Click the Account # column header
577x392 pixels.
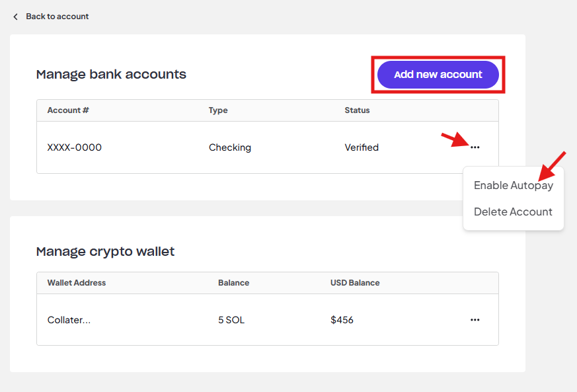click(68, 110)
